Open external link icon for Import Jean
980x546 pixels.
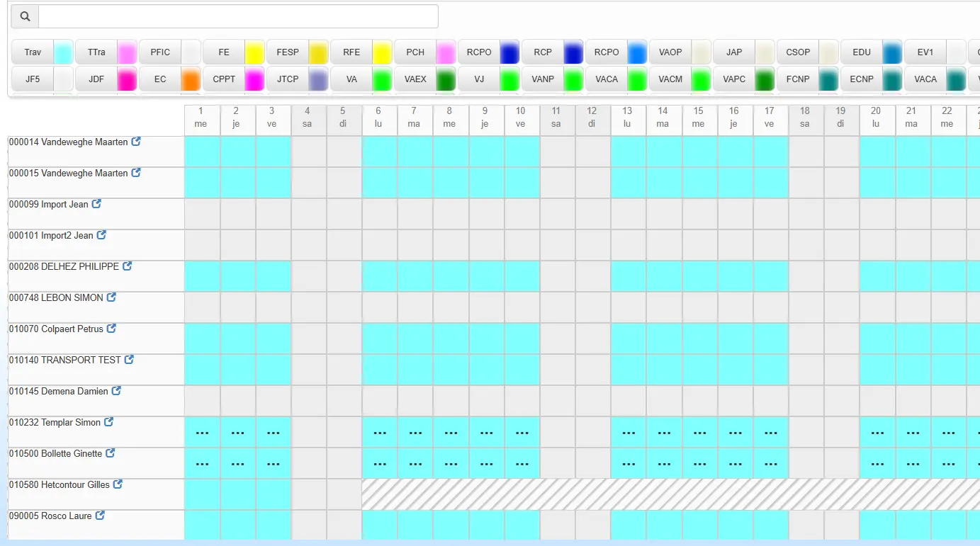click(x=96, y=204)
